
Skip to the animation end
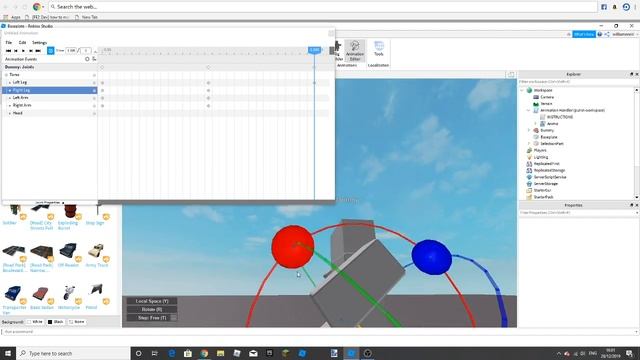coord(38,51)
